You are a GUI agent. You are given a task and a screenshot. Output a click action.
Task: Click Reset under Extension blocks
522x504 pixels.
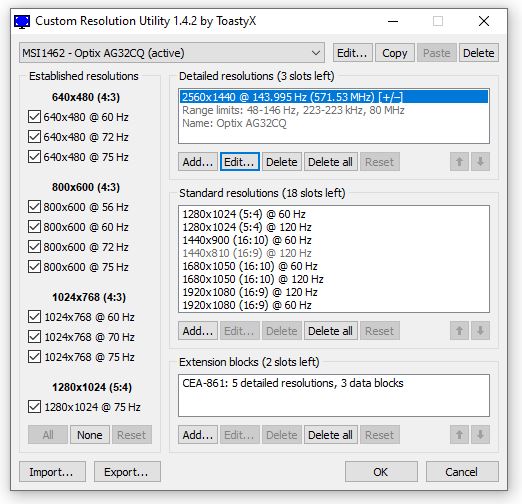(x=380, y=435)
